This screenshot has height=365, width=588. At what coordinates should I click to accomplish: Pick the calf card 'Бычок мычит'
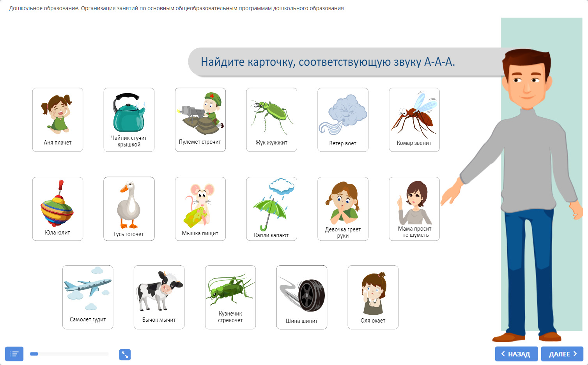point(159,297)
